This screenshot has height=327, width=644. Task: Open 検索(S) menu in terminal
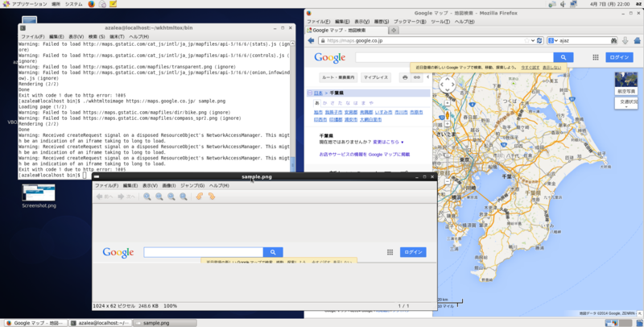click(x=97, y=36)
